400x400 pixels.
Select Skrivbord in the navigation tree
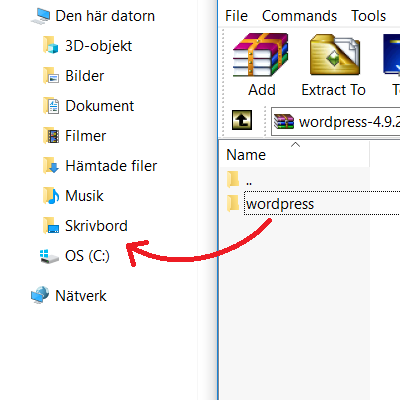96,226
